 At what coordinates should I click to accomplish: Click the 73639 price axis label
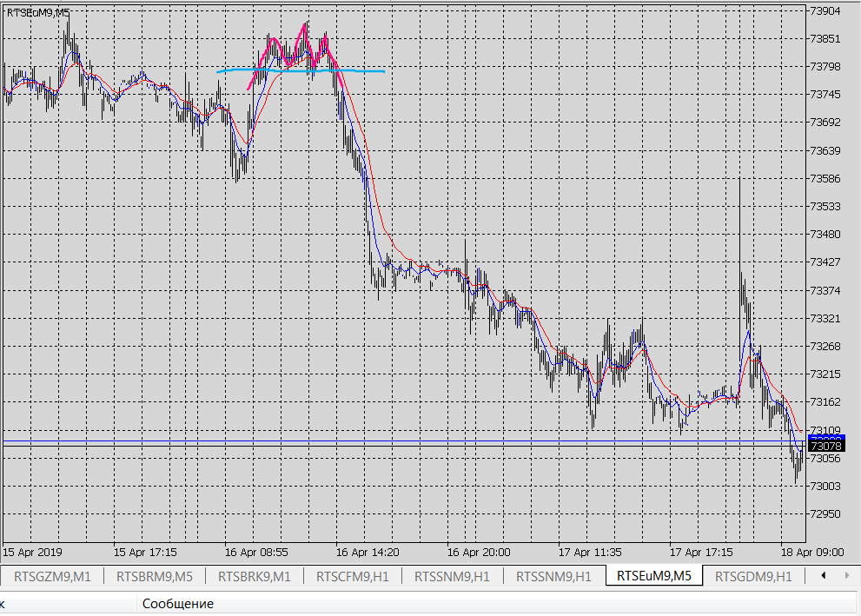point(825,150)
